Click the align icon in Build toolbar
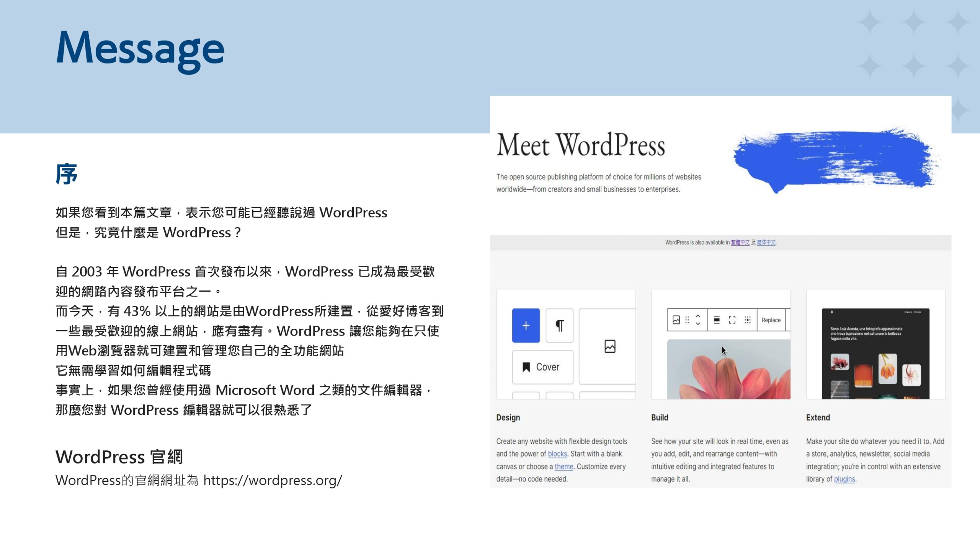Image resolution: width=980 pixels, height=551 pixels. pyautogui.click(x=717, y=320)
